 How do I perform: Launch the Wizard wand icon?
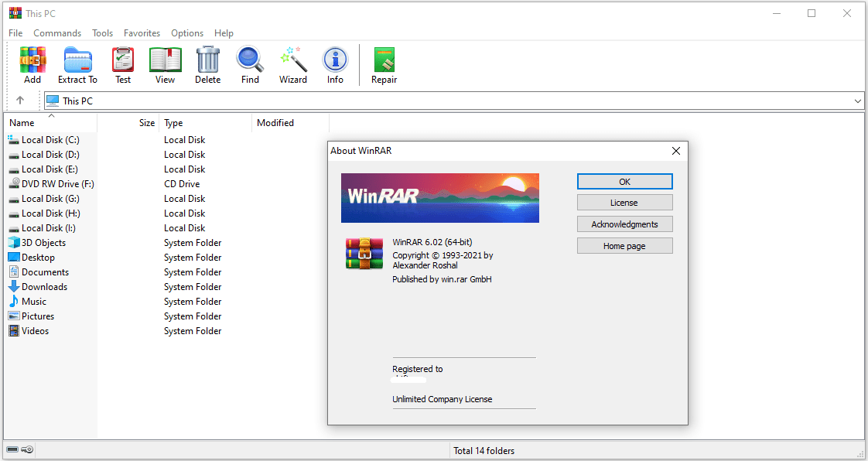point(293,60)
